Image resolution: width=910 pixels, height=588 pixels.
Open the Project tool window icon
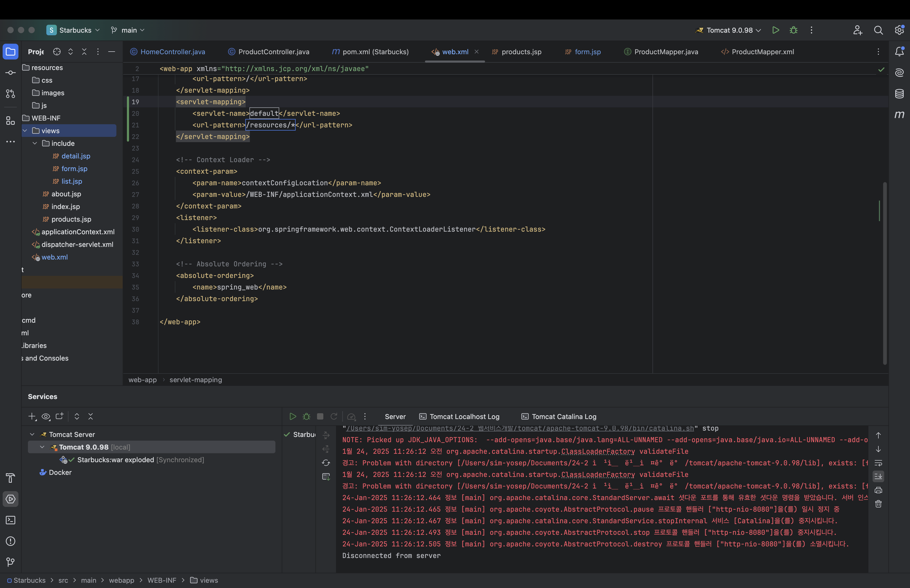point(10,52)
